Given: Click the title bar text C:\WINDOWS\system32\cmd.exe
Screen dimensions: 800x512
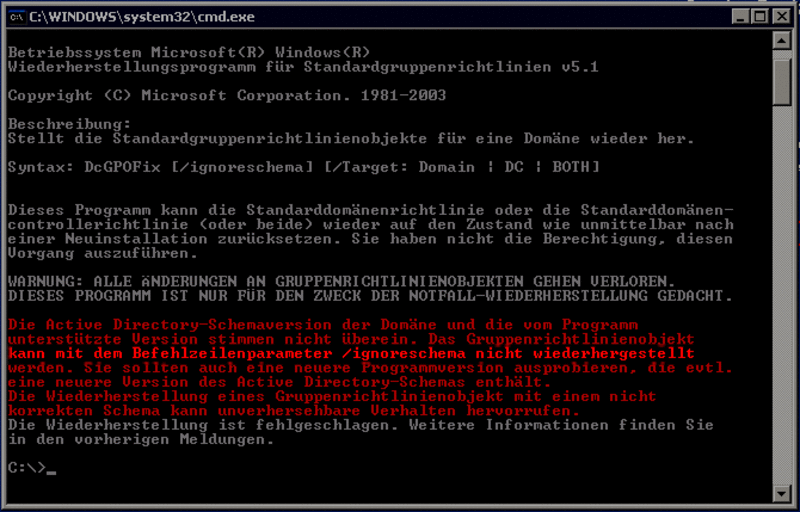Looking at the screenshot, I should [x=142, y=17].
